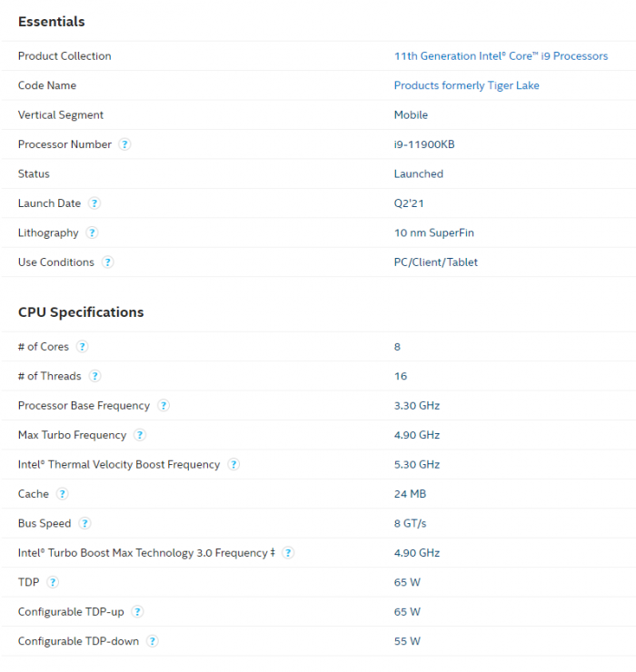This screenshot has height=672, width=636.
Task: Show Max Turbo Frequency info icon
Action: point(139,435)
